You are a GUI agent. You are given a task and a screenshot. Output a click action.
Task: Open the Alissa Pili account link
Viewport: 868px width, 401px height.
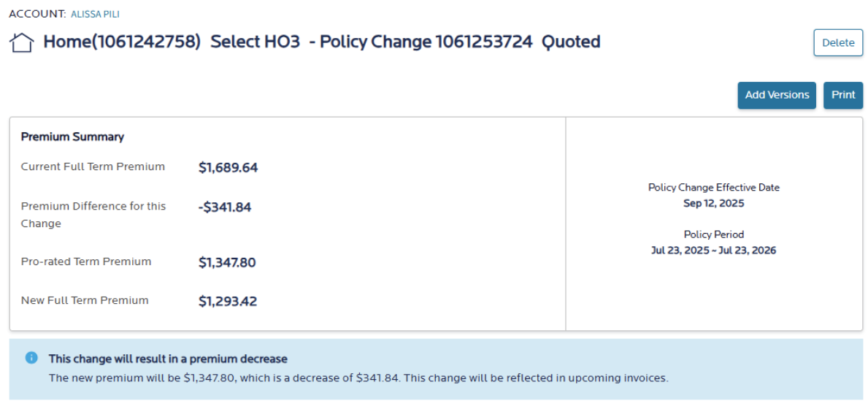(95, 14)
